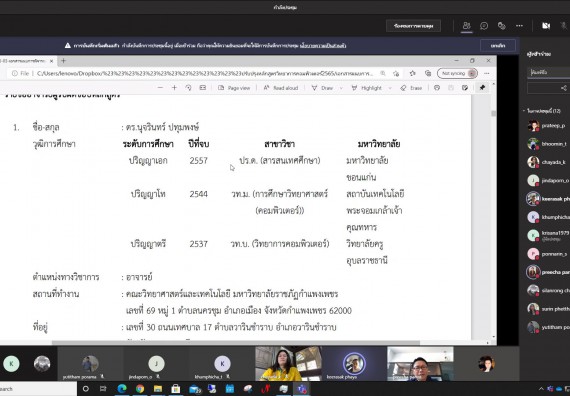570x396 pixels.
Task: Toggle the camera off icon in Teams
Action: pos(546,26)
